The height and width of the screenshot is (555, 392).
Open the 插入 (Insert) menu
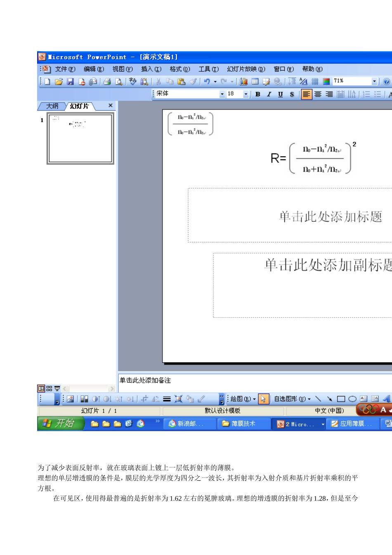coord(151,69)
